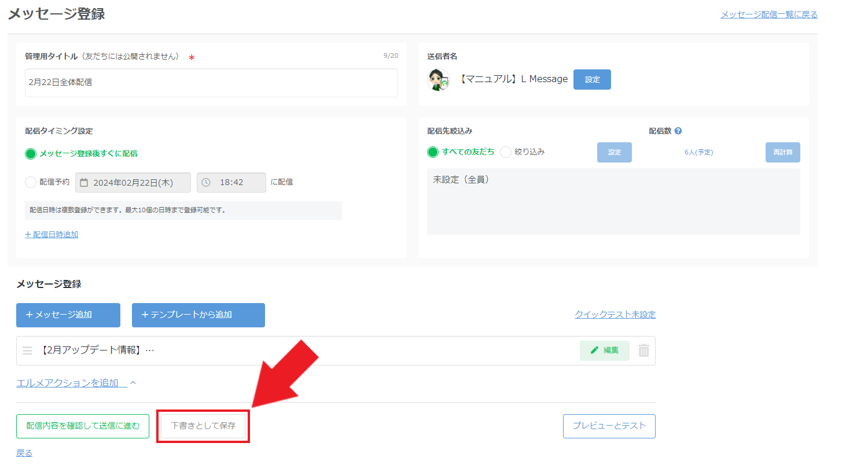The height and width of the screenshot is (476, 868).
Task: Click the ＋メッセージ追加 button
Action: point(68,315)
